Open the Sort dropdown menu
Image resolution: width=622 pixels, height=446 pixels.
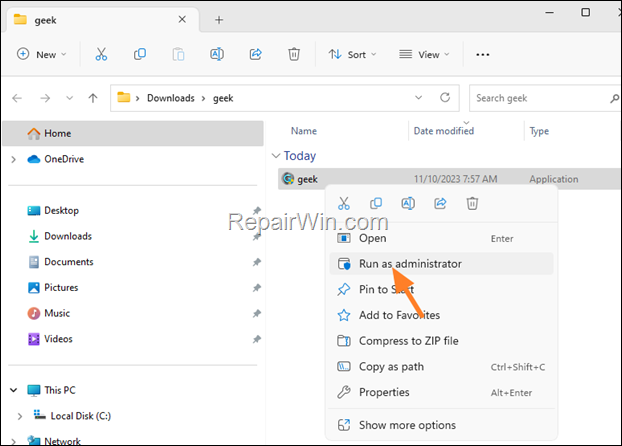click(x=350, y=54)
